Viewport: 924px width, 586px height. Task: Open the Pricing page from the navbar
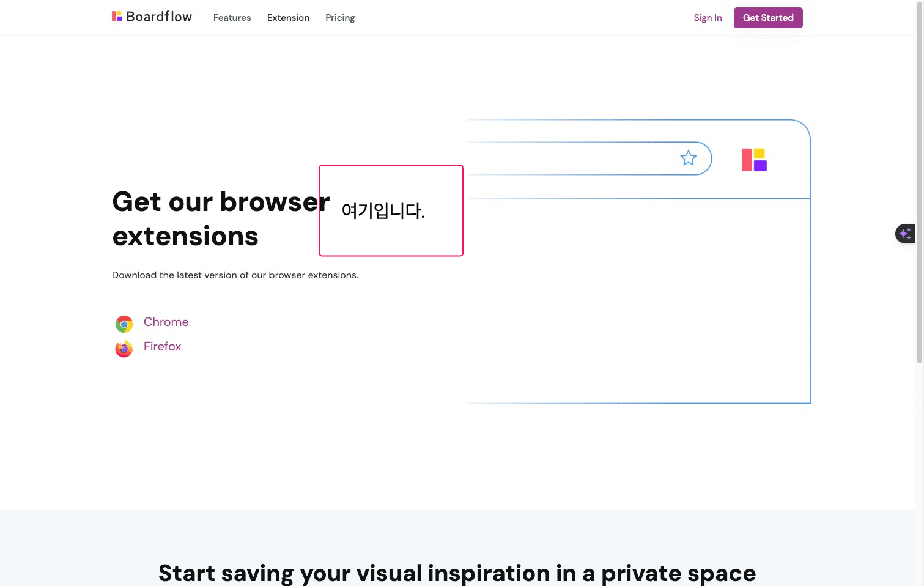pyautogui.click(x=340, y=18)
